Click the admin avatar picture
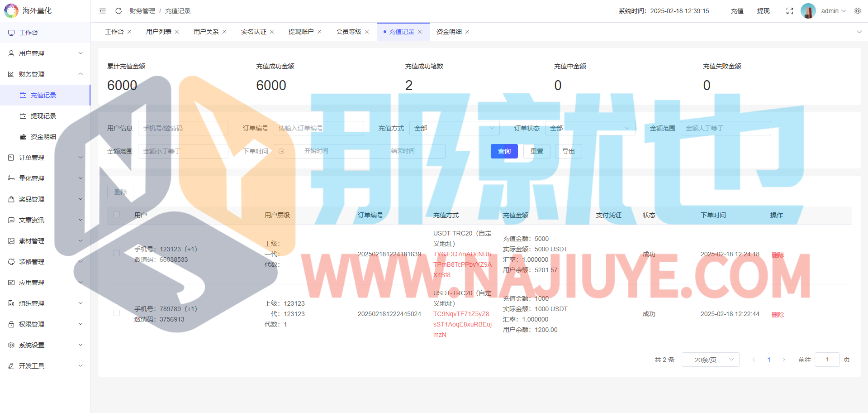The height and width of the screenshot is (413, 868). (x=808, y=11)
